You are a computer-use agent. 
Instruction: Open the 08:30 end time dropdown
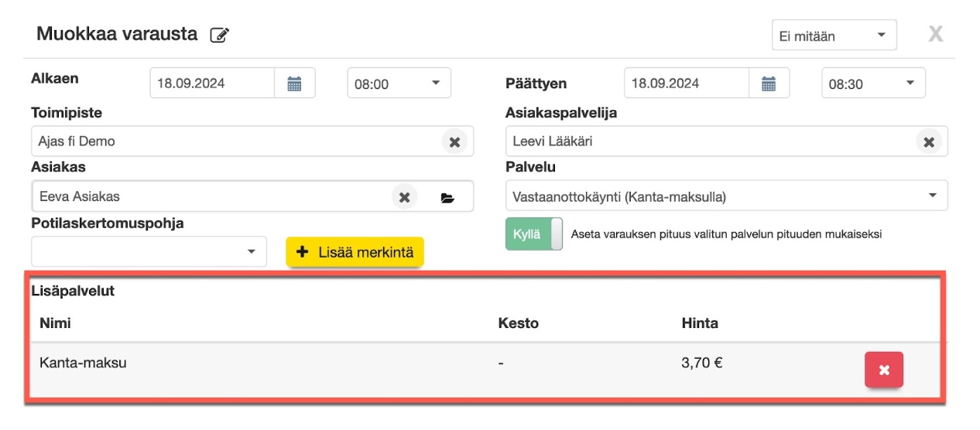(873, 84)
